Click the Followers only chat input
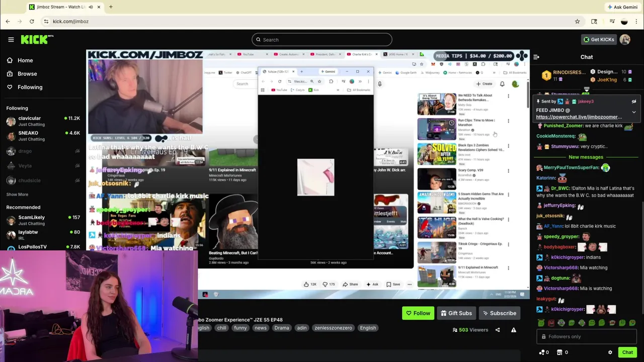Viewport: 644px width, 362px height. (586, 336)
